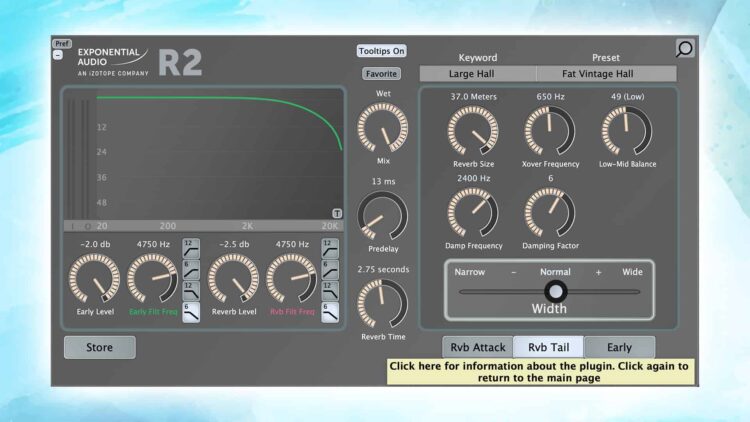Click the 2.75 seconds value
Image resolution: width=750 pixels, height=422 pixels.
[383, 270]
